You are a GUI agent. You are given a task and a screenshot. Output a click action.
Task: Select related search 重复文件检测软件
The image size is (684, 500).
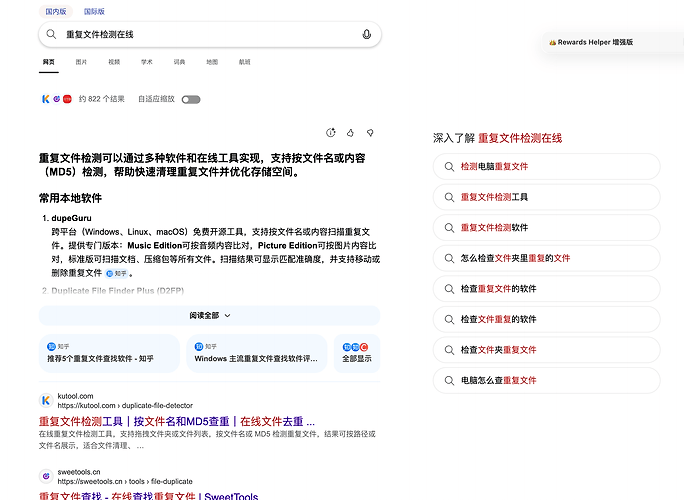(546, 228)
